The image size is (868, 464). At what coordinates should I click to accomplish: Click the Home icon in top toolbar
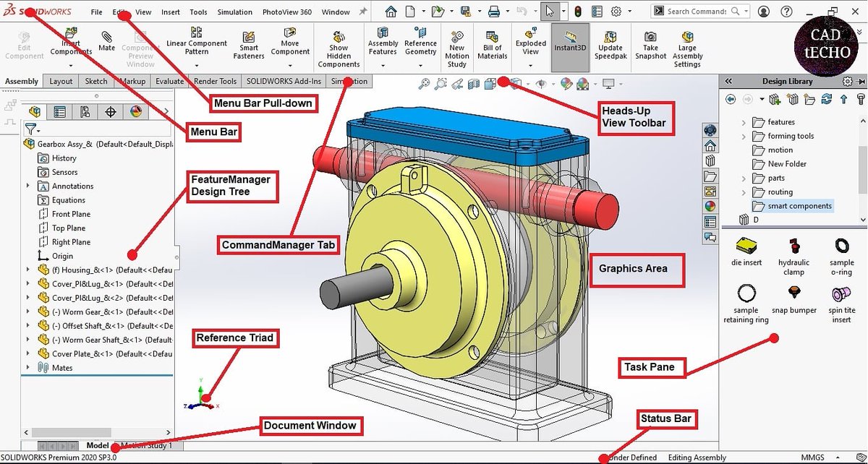391,12
